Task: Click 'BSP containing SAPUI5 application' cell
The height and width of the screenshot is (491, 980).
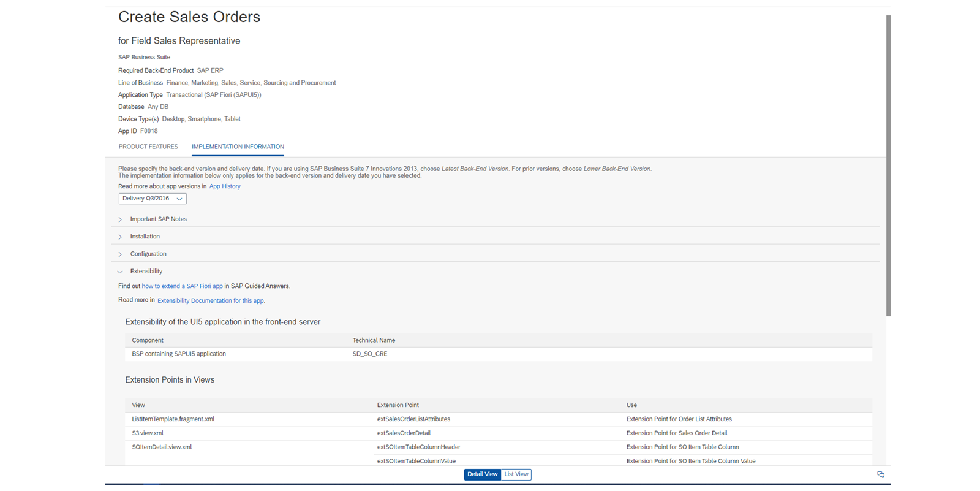Action: point(179,354)
